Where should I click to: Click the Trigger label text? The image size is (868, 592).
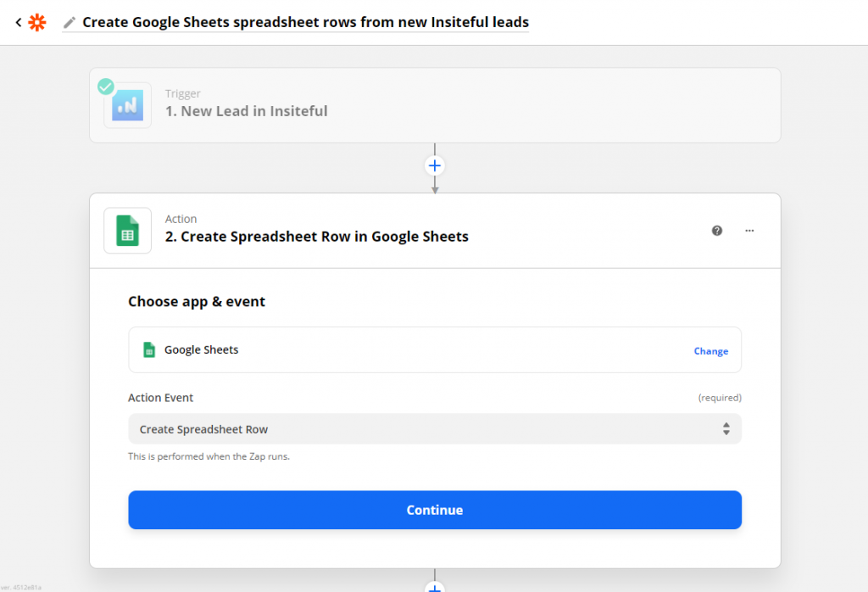click(183, 93)
